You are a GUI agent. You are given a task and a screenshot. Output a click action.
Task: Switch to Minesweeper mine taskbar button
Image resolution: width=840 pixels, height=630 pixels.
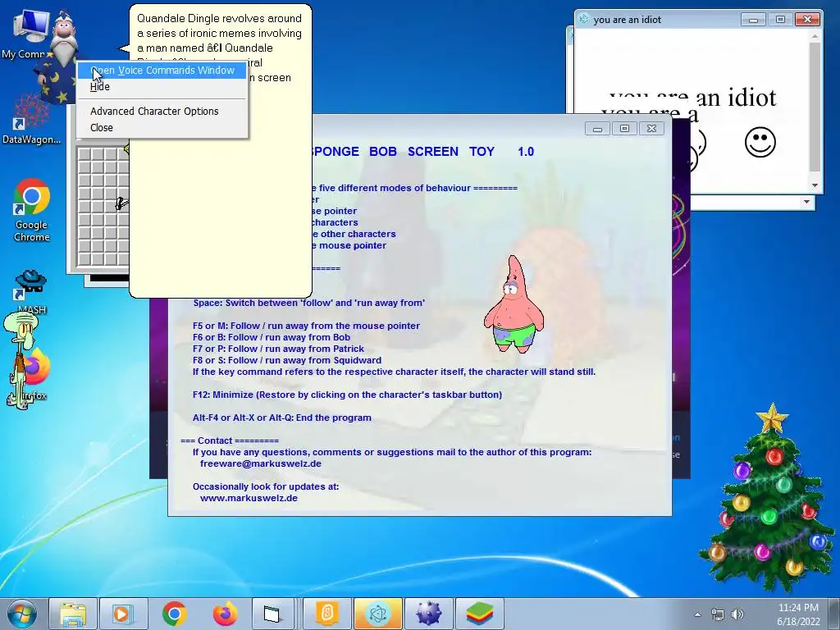click(428, 614)
